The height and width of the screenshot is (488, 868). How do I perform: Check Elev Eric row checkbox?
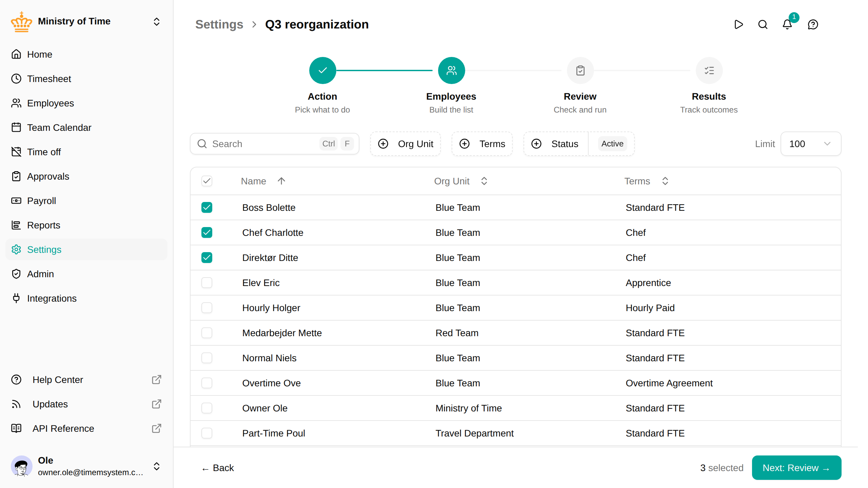pyautogui.click(x=207, y=283)
